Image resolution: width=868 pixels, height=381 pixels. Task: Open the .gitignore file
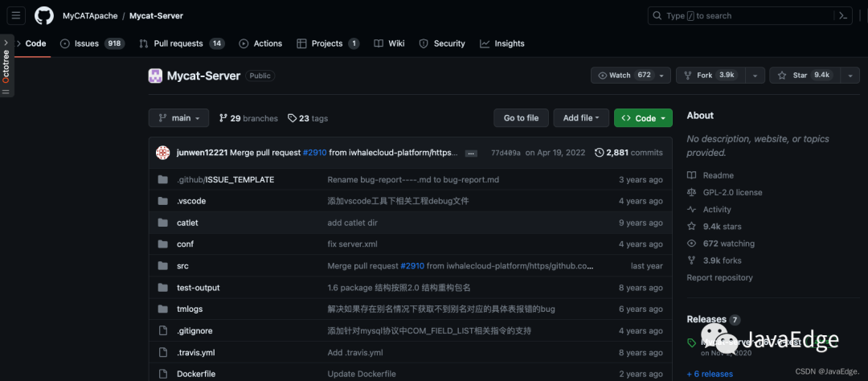point(194,330)
